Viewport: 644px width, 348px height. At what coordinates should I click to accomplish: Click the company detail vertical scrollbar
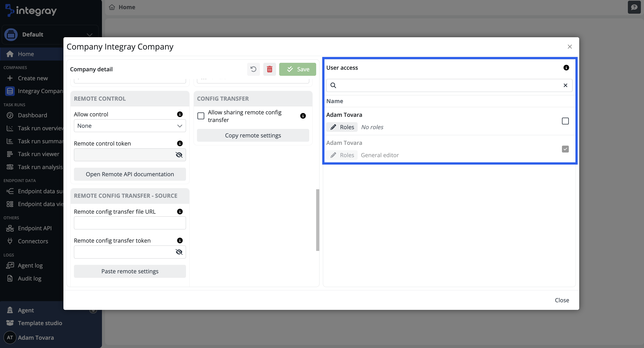pyautogui.click(x=318, y=220)
